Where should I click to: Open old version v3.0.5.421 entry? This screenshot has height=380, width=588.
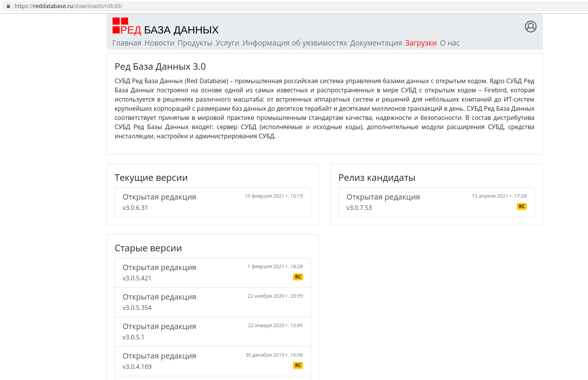click(213, 273)
